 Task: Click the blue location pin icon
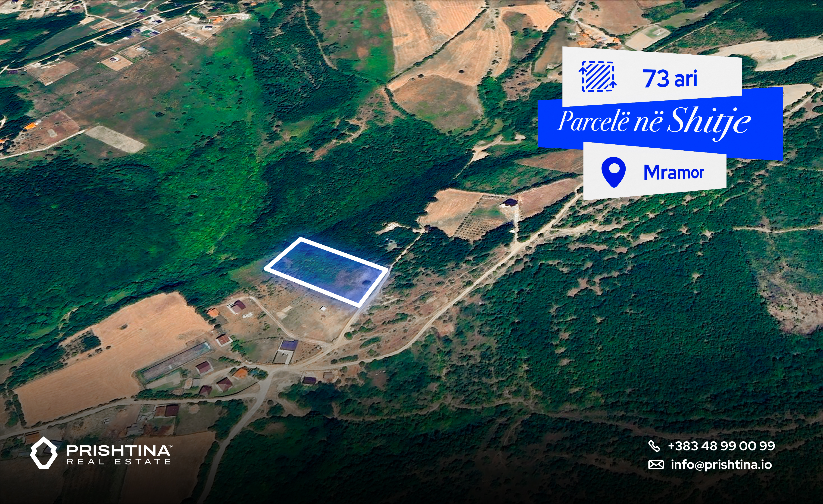[614, 172]
